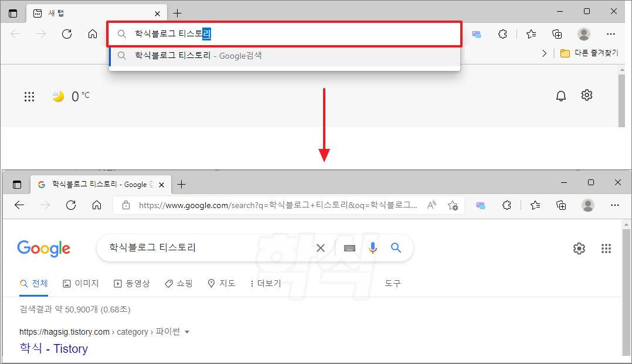Open Google apps grid
Screen dimensions: 632x364
(x=606, y=249)
